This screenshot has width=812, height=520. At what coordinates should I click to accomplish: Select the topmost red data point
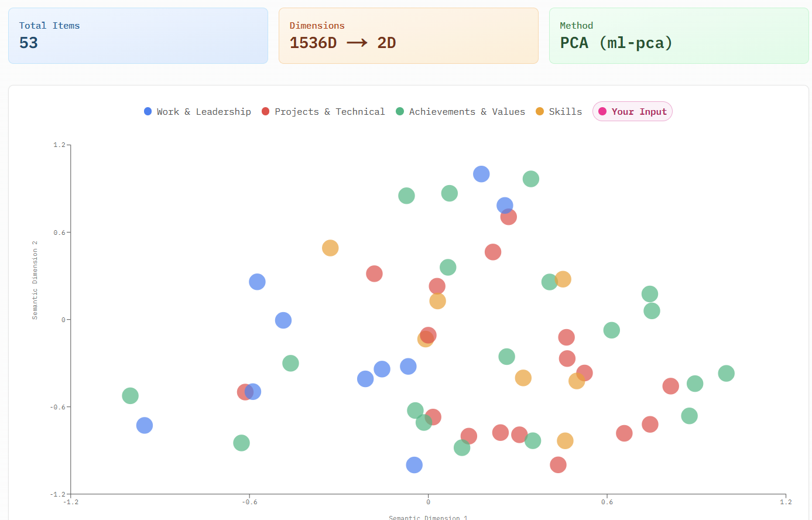point(509,217)
